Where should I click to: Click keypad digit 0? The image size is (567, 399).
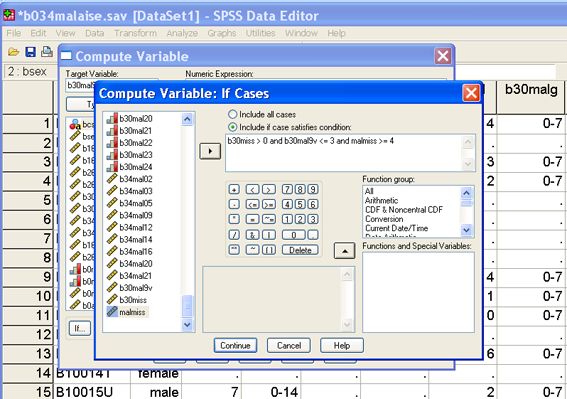[x=294, y=235]
